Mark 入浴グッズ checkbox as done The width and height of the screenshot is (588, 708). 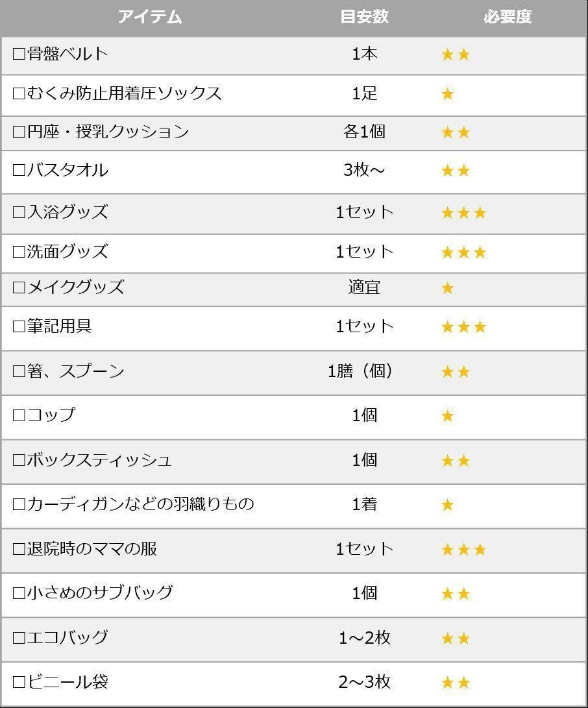tap(19, 212)
